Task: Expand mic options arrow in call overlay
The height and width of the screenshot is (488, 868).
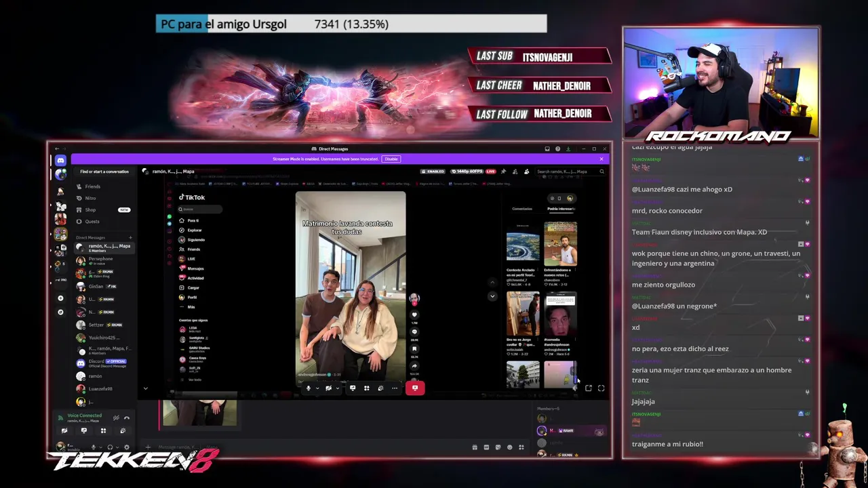Action: tap(317, 388)
